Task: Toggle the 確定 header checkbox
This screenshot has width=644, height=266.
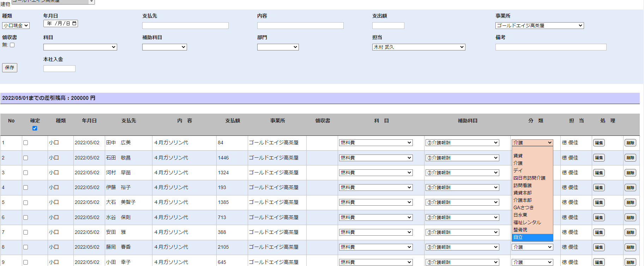Action: pos(35,128)
